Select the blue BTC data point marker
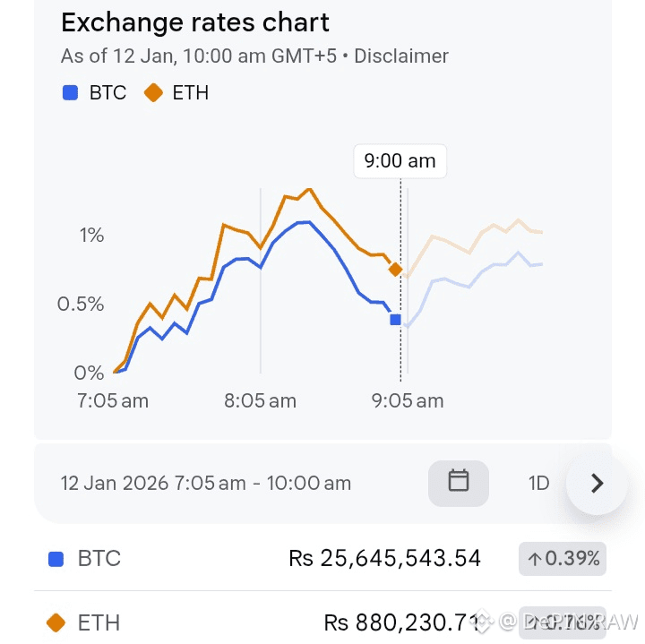This screenshot has height=644, width=645. pos(395,319)
